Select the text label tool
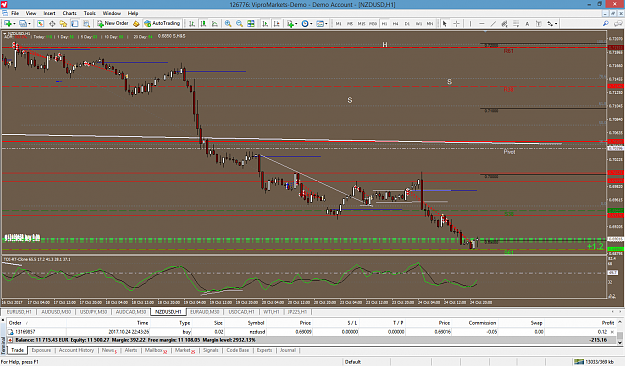The height and width of the screenshot is (366, 625). (539, 24)
